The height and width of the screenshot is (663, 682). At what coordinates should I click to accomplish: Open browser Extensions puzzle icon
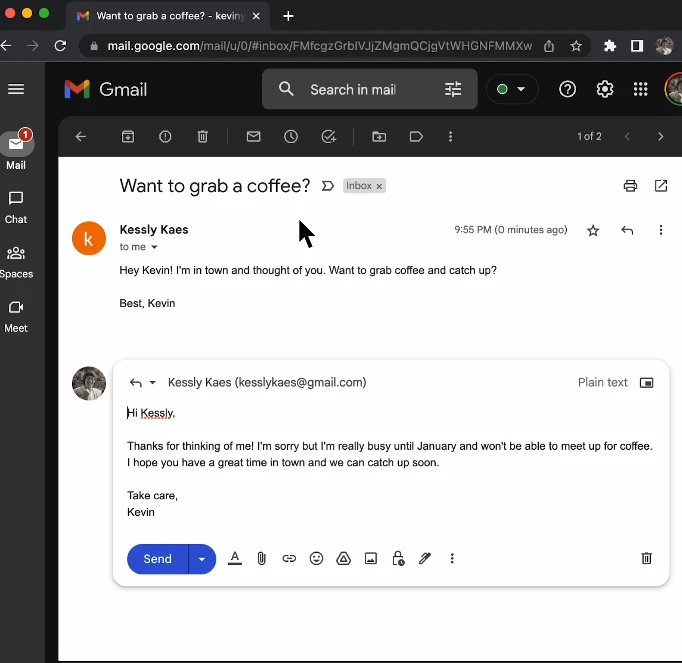pos(610,46)
